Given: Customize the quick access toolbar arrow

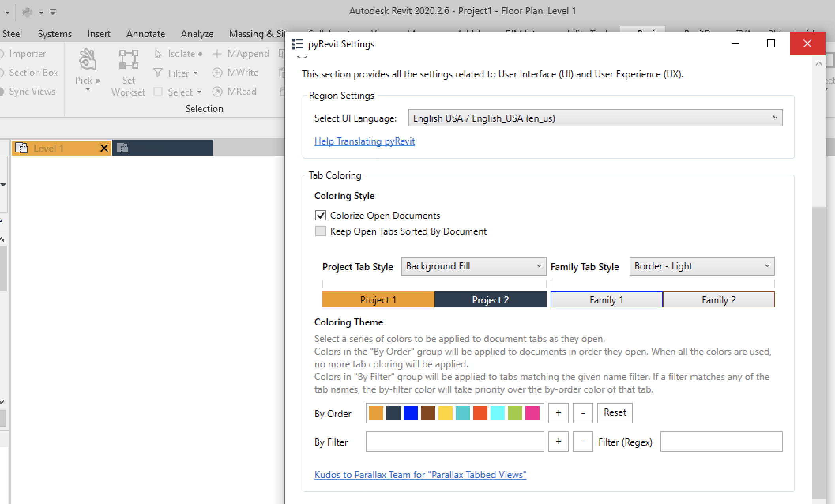Looking at the screenshot, I should click(x=53, y=12).
